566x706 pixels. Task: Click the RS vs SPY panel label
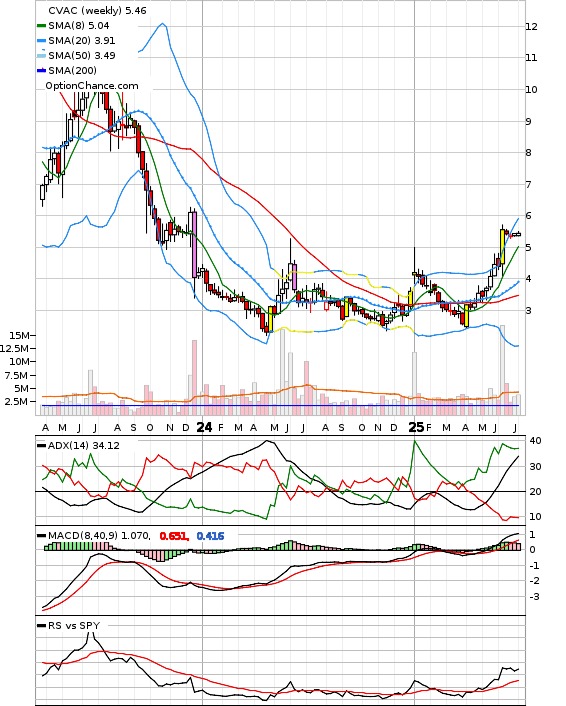(x=74, y=625)
